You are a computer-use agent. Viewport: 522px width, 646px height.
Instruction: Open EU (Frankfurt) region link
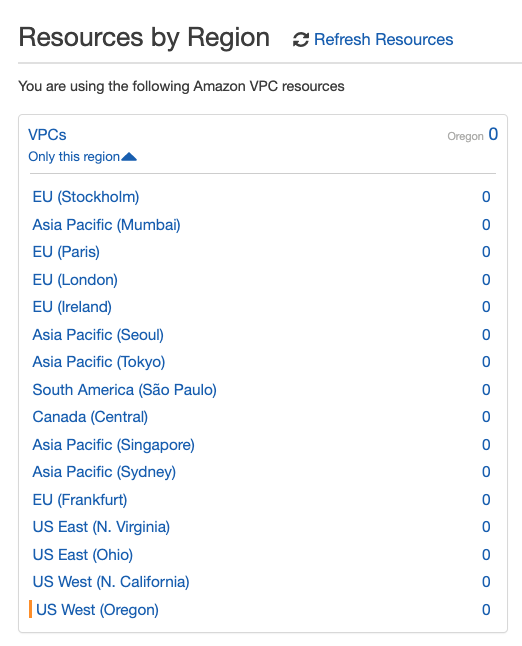pos(80,500)
